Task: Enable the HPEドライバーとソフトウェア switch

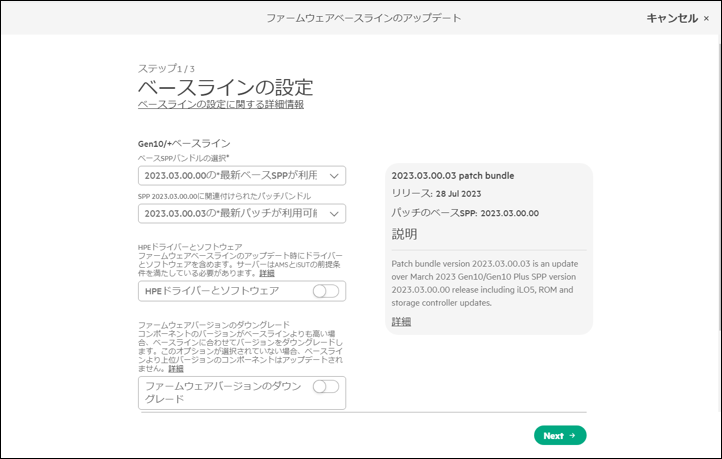Action: 326,291
